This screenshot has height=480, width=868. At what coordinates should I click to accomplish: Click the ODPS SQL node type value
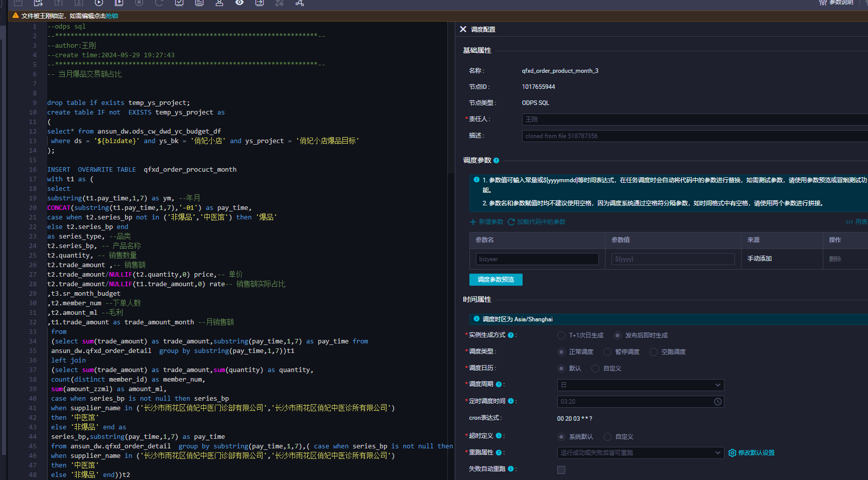[x=536, y=103]
